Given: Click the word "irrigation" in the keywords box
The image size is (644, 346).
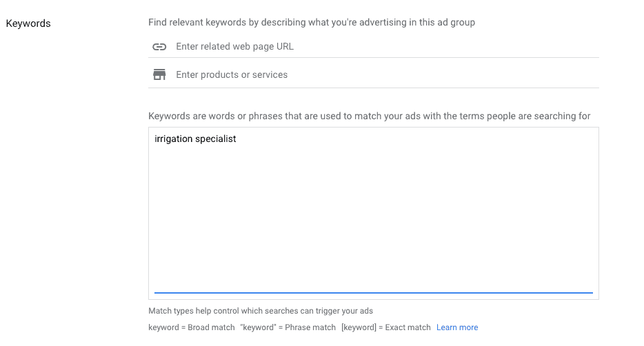Looking at the screenshot, I should click(173, 139).
